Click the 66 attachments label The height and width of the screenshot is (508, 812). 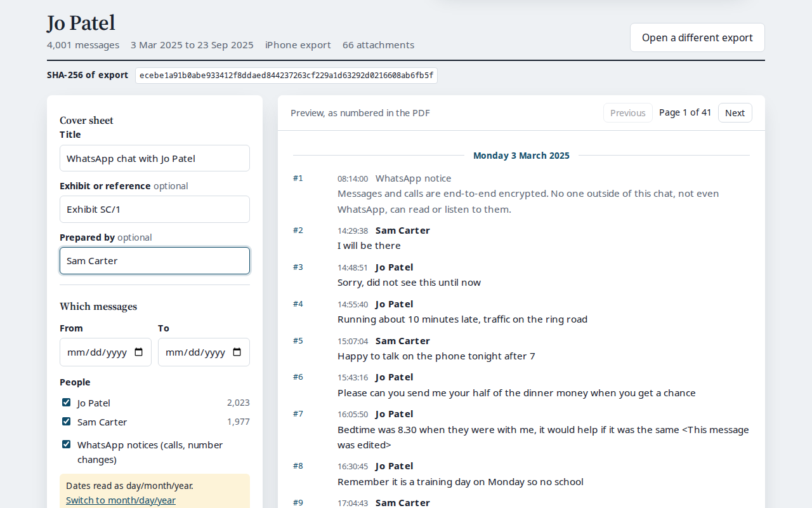[x=378, y=45]
